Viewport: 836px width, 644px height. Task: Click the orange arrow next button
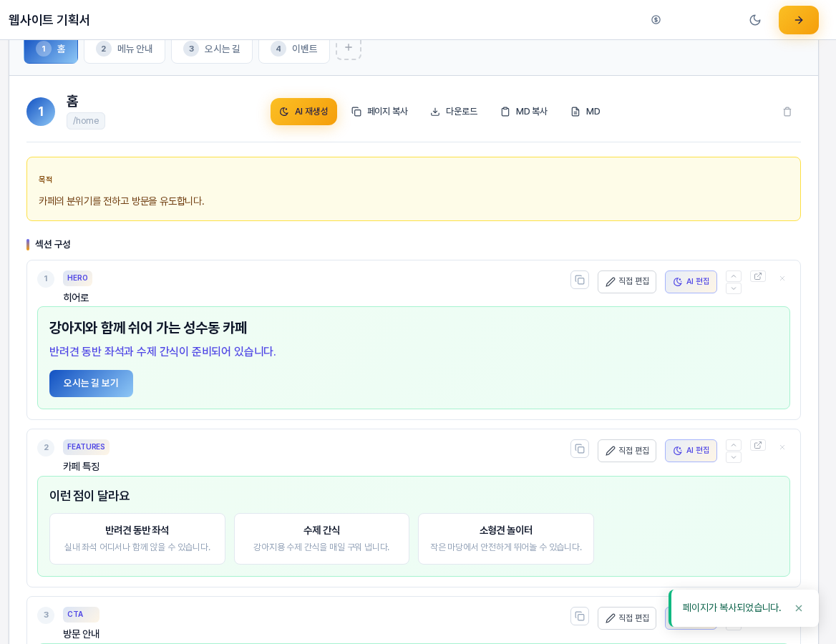coord(798,20)
